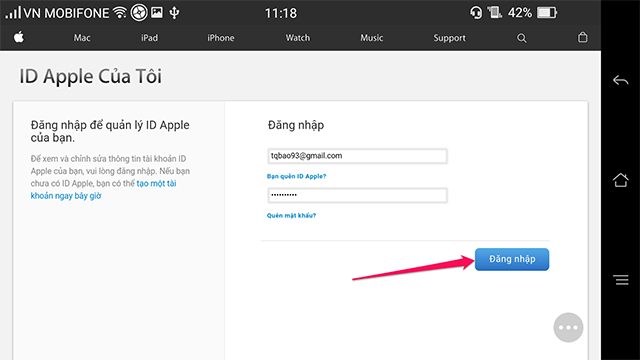Screen dimensions: 640x360
Task: Tap the screen rotation status icon
Action: pos(494,13)
